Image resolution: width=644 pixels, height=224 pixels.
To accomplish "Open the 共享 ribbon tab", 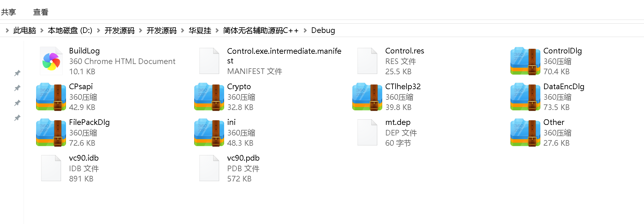I will pos(8,12).
